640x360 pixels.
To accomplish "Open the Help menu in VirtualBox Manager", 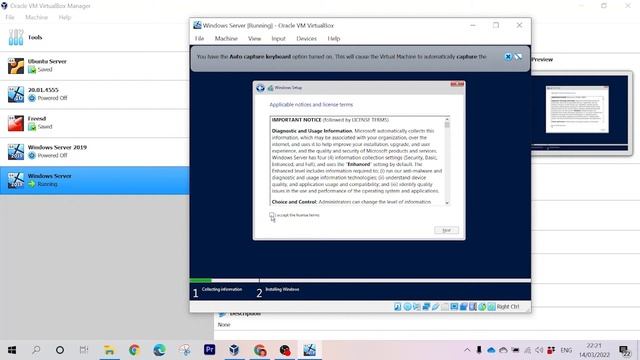I will click(64, 17).
